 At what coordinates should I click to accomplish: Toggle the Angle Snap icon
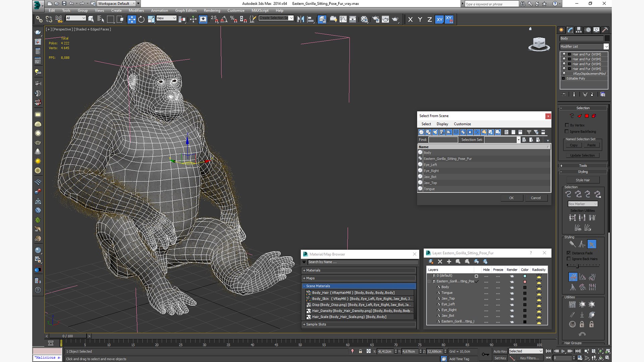(224, 19)
